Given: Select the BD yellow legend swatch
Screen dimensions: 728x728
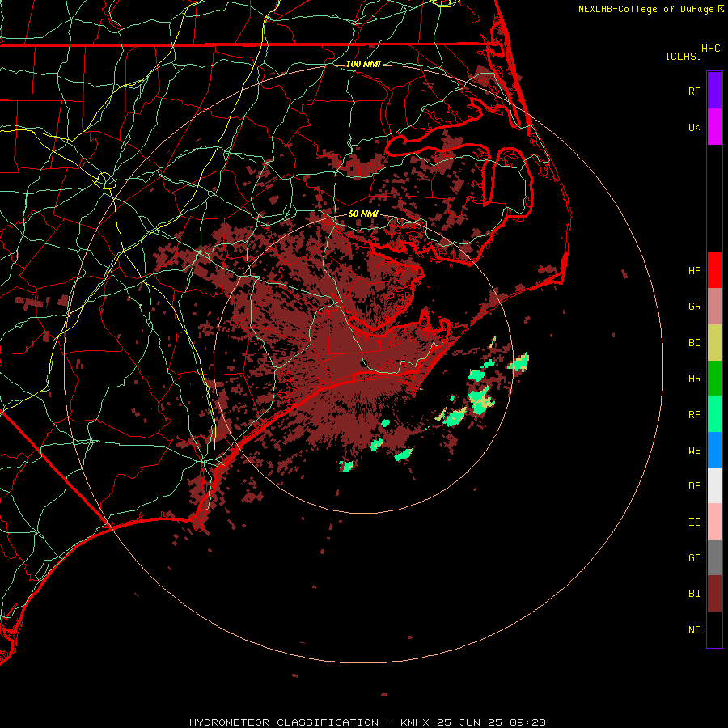Looking at the screenshot, I should tap(714, 343).
